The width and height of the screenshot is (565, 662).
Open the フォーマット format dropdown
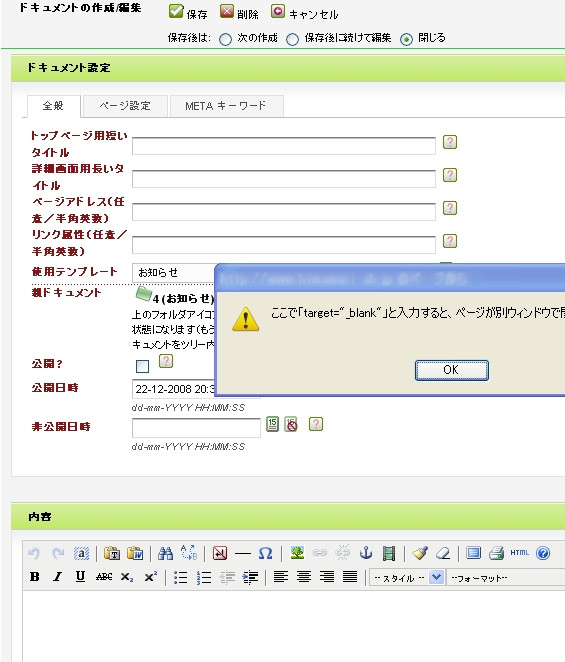click(507, 578)
